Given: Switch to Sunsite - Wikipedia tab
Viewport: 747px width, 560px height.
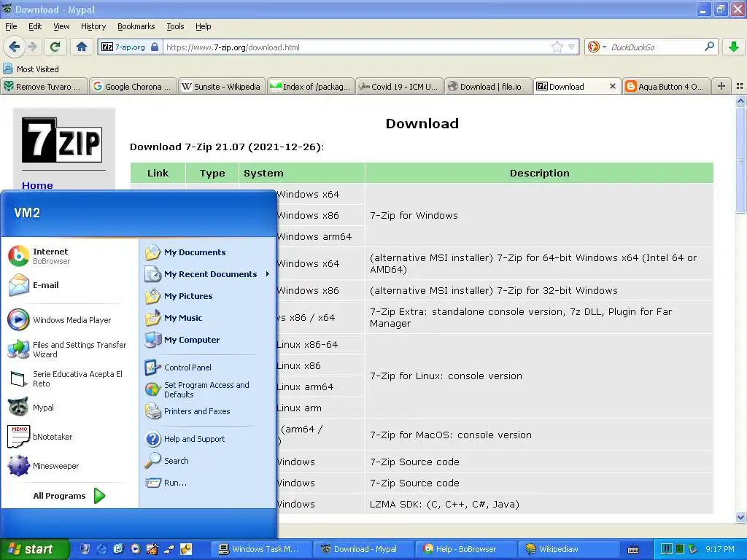Looking at the screenshot, I should 222,86.
